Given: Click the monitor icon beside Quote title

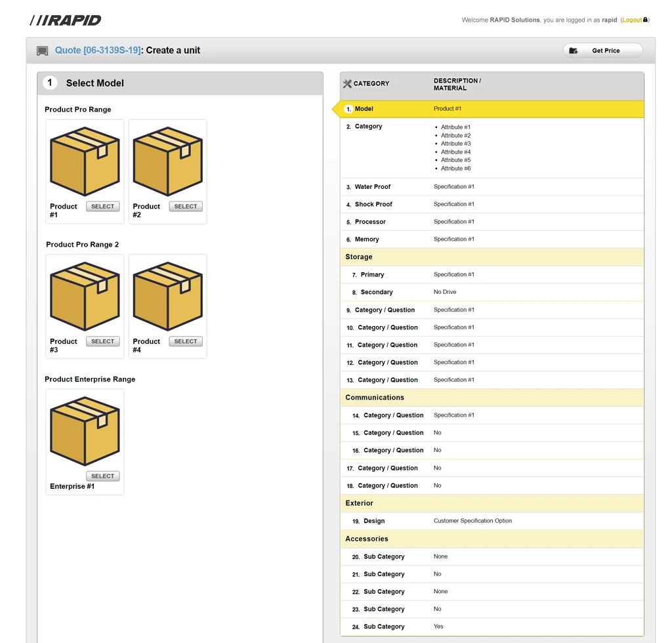Looking at the screenshot, I should pos(43,51).
